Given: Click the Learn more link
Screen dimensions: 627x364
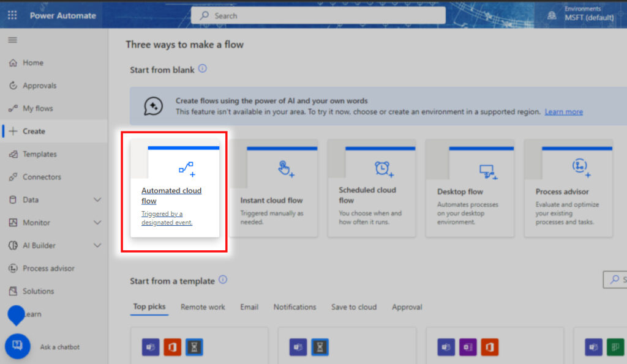Looking at the screenshot, I should coord(563,111).
